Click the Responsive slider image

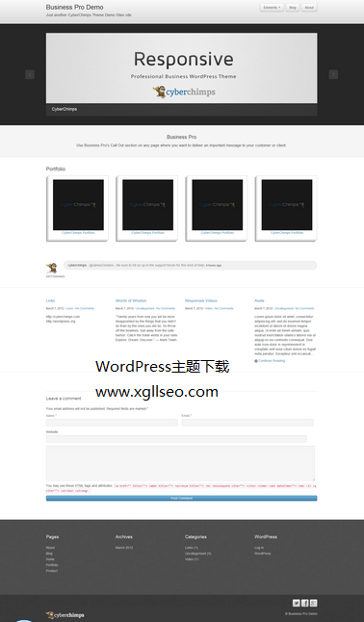[x=181, y=67]
